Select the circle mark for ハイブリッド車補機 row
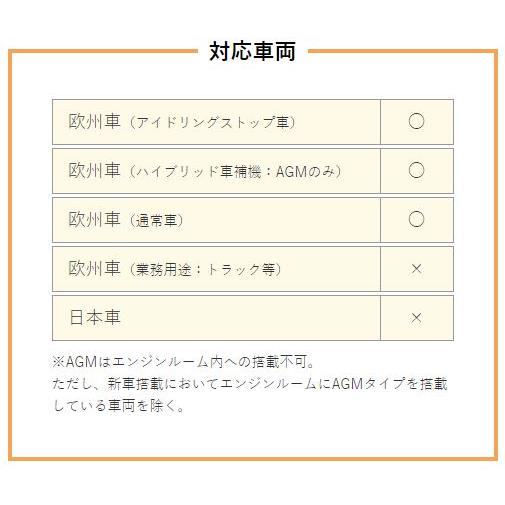Screen dimensions: 505x505 tap(416, 170)
